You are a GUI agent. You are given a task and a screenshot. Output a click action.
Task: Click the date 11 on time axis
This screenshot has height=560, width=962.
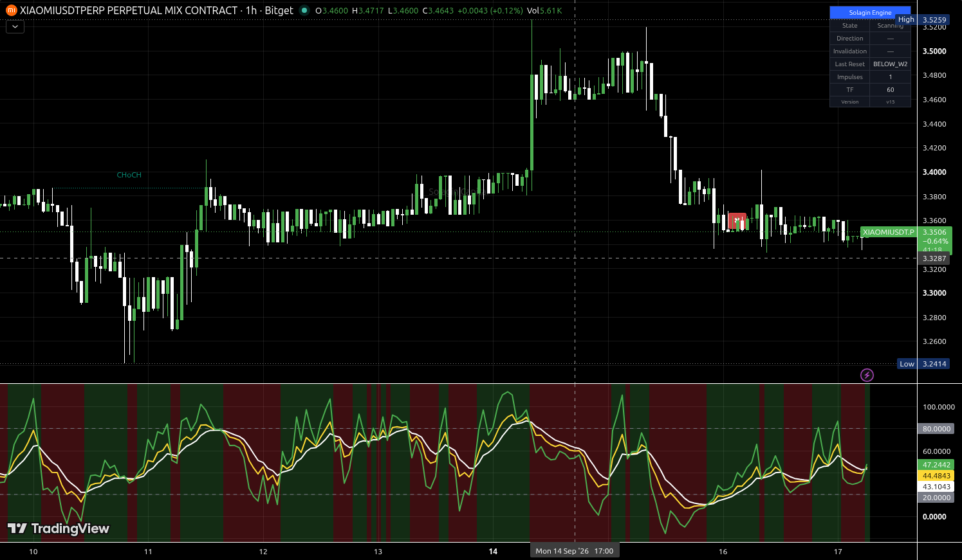pos(148,552)
